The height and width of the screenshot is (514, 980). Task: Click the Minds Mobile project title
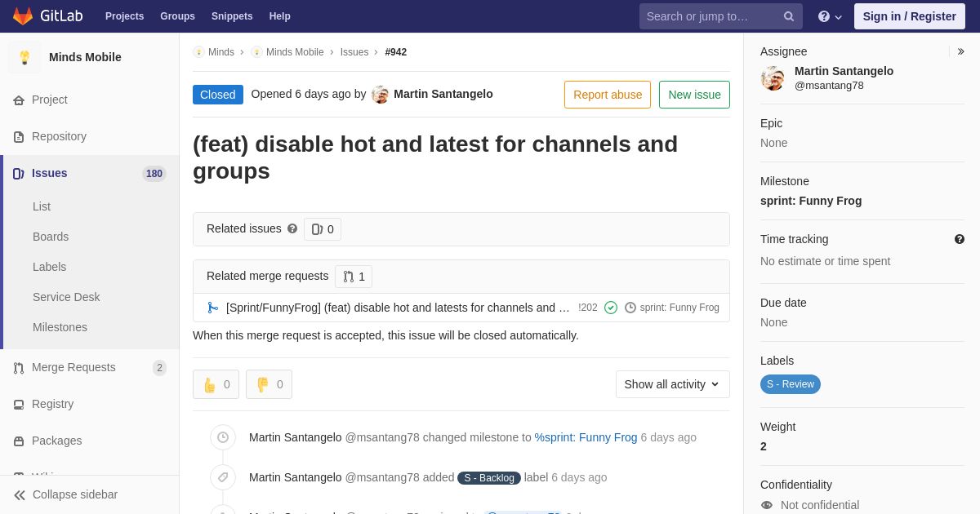coord(85,57)
